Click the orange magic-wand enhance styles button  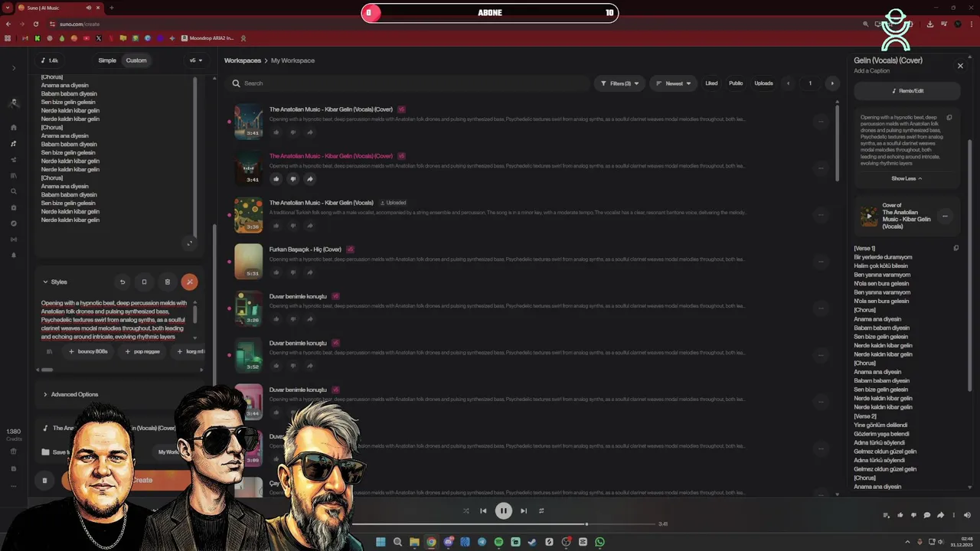click(189, 282)
